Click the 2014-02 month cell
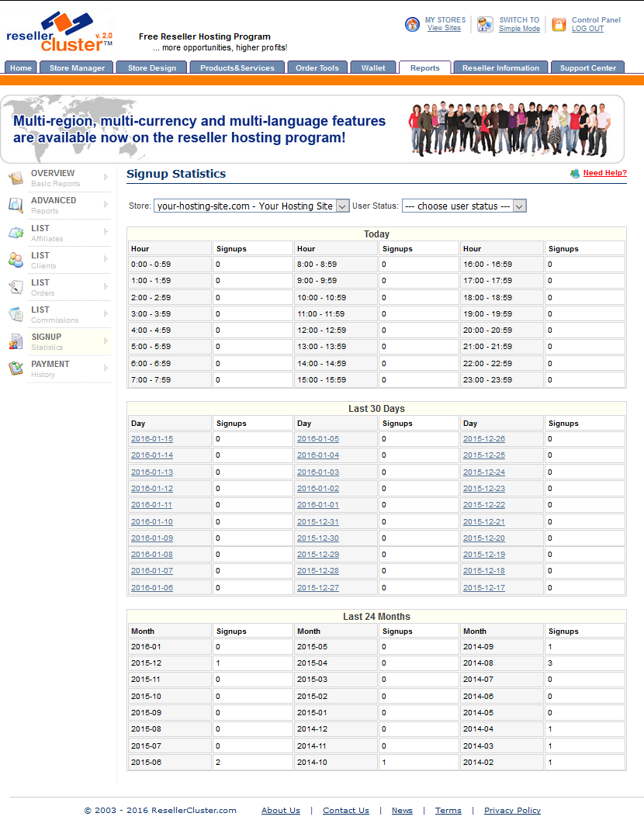Image resolution: width=644 pixels, height=827 pixels. 501,762
